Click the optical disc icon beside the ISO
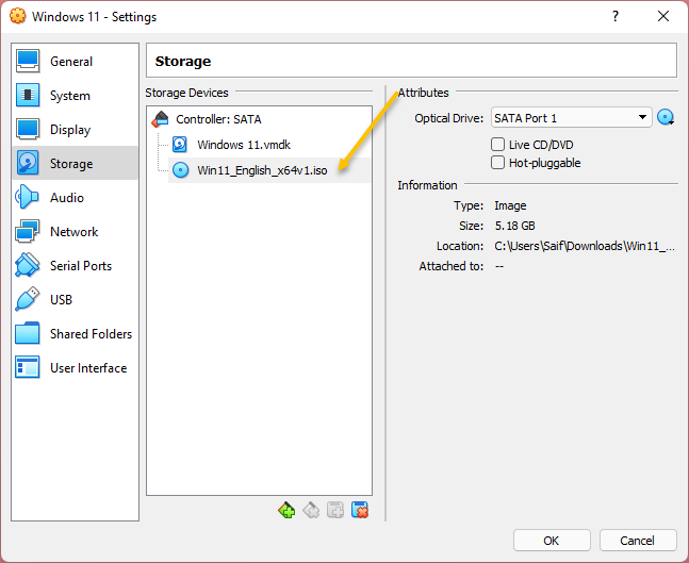Screen dimensions: 689x563 click(x=180, y=170)
